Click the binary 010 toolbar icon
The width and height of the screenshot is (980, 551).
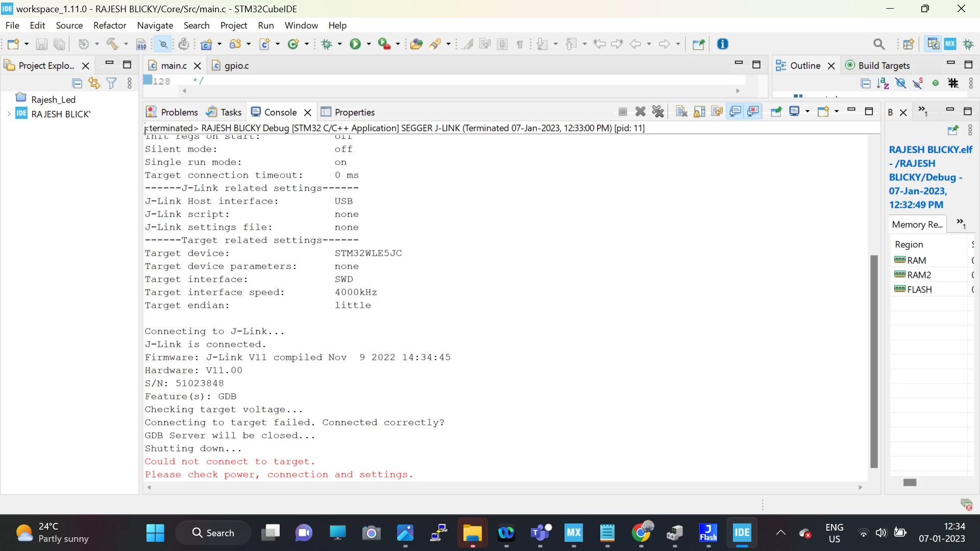click(141, 44)
